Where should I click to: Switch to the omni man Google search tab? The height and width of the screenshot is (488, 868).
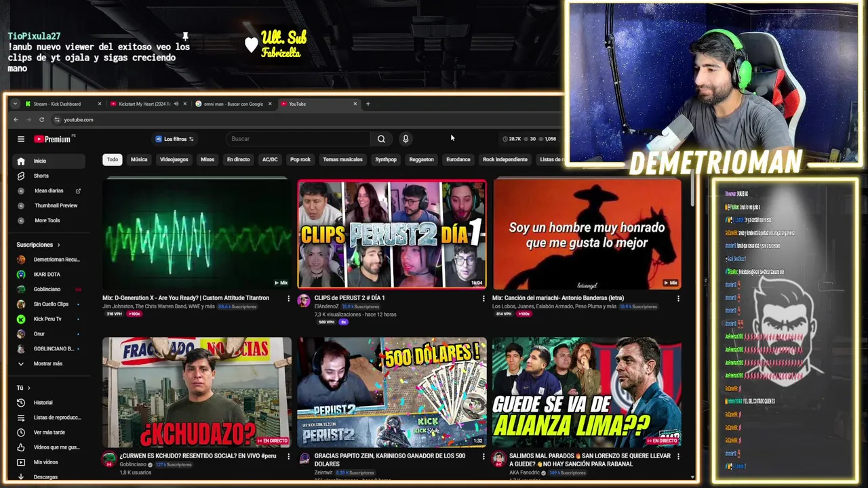coord(233,104)
